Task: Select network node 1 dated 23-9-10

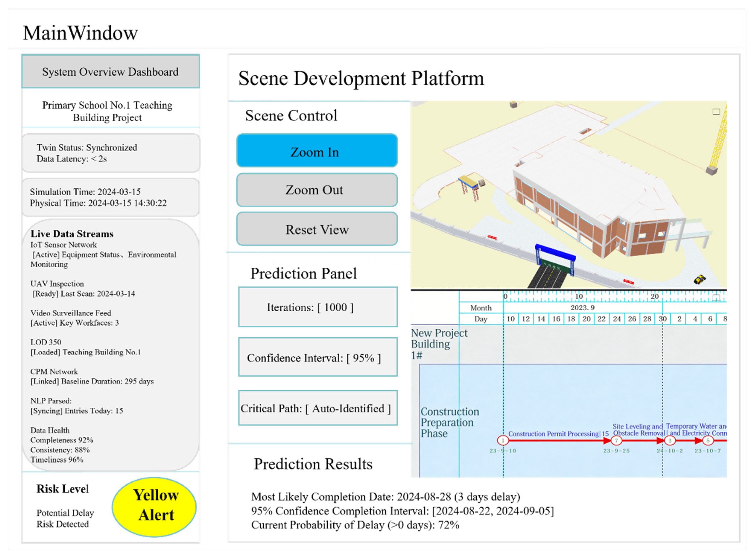Action: click(503, 440)
